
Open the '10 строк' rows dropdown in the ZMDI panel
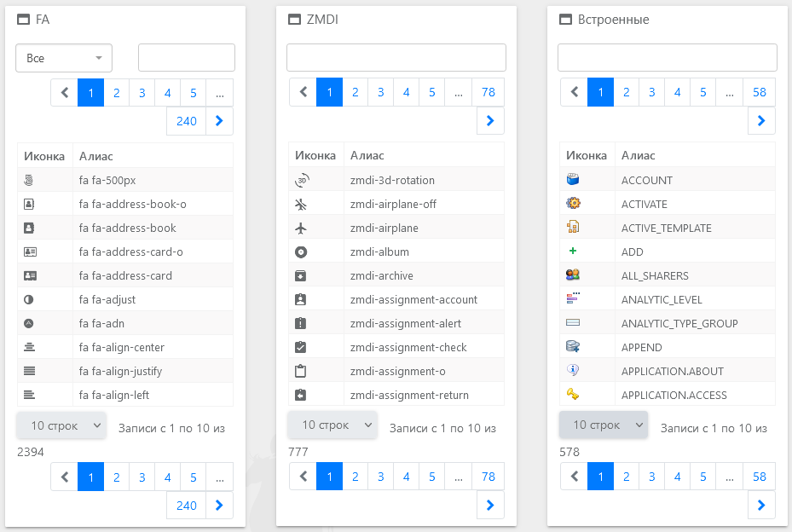point(332,425)
